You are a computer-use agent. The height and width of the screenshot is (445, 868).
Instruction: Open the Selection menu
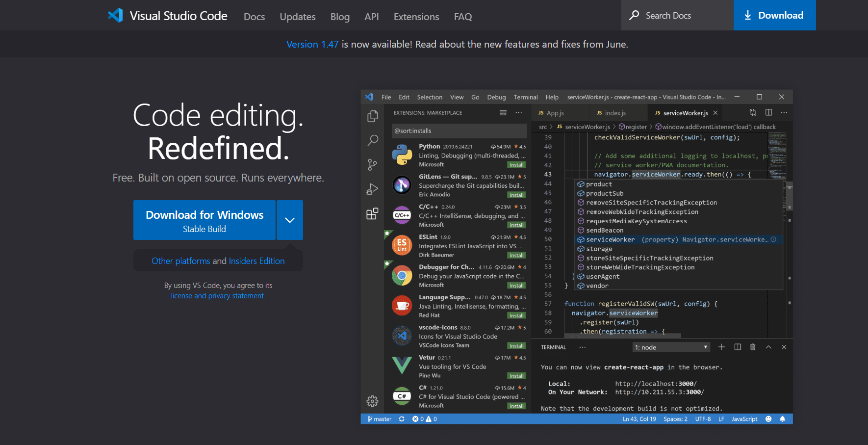tap(430, 97)
